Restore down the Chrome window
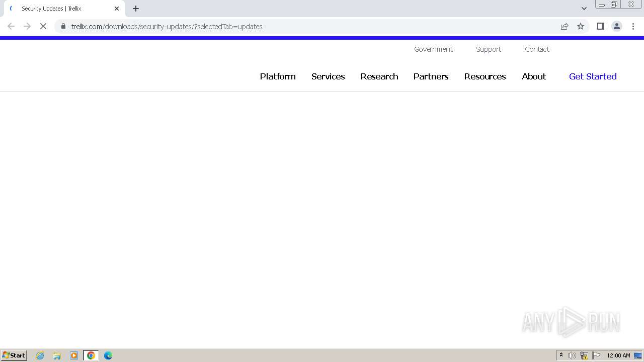This screenshot has height=362, width=644. (x=614, y=5)
